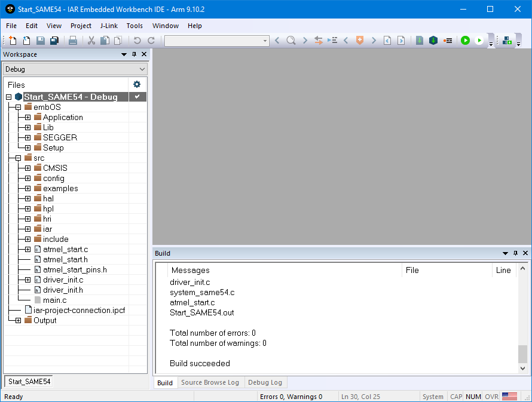
Task: Click the Toggle Breakpoint toolbar icon
Action: [448, 41]
